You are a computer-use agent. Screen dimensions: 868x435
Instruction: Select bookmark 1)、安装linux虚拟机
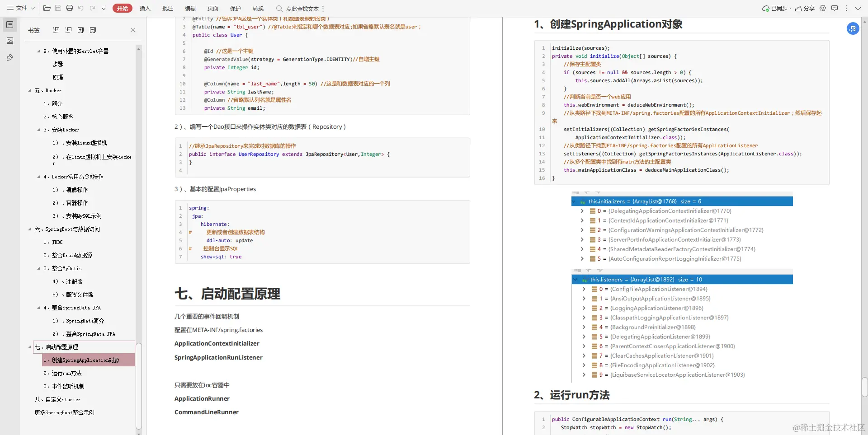80,143
